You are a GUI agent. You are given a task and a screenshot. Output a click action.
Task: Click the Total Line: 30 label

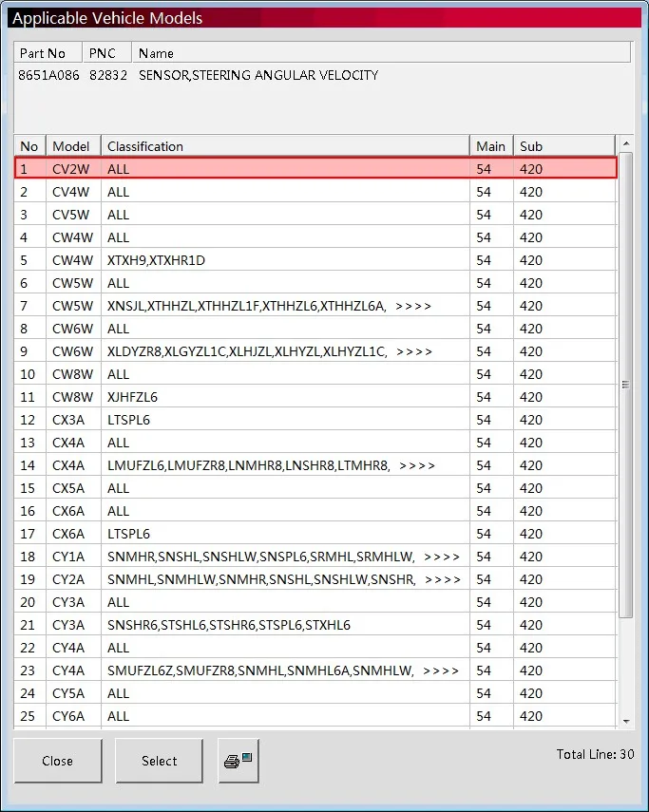[595, 754]
